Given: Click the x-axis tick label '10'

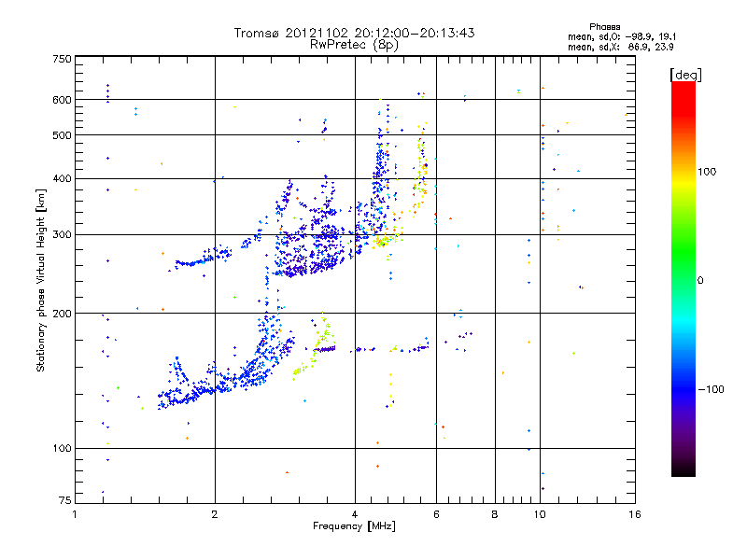Looking at the screenshot, I should pyautogui.click(x=540, y=514).
